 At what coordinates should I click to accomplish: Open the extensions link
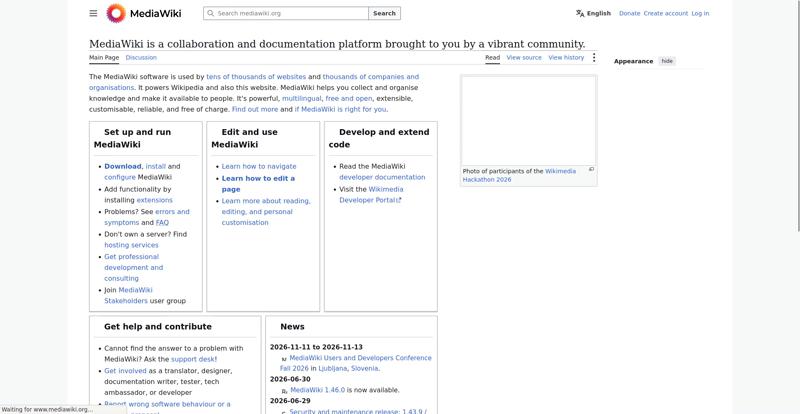pos(155,200)
